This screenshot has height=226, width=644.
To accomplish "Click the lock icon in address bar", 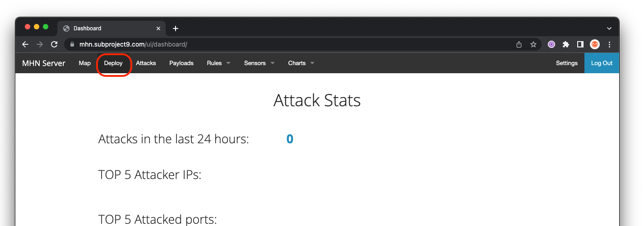I will point(72,44).
